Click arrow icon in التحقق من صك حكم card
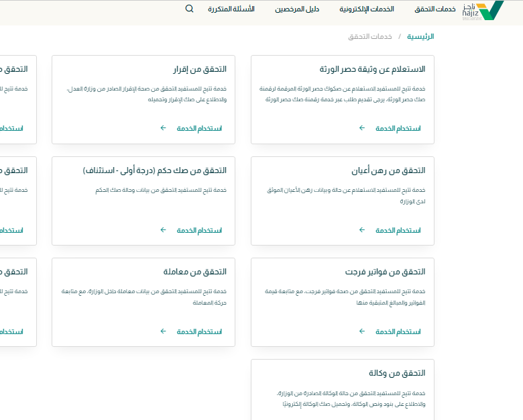This screenshot has height=420, width=523. [x=163, y=230]
